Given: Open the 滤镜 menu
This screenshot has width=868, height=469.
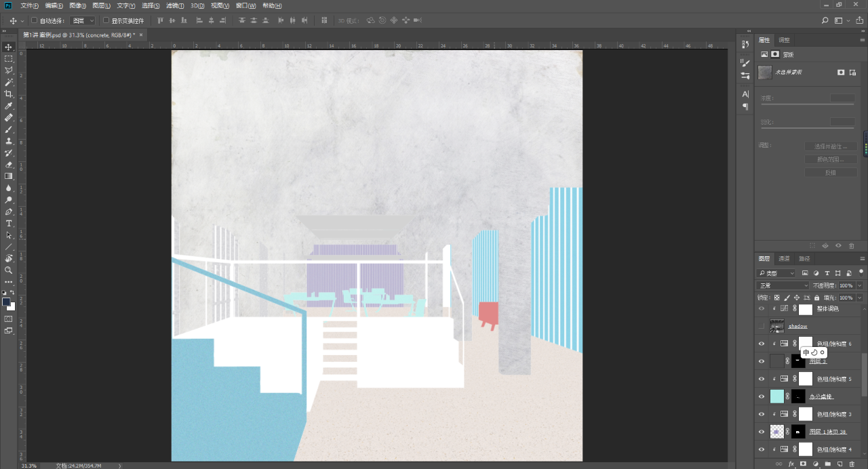Looking at the screenshot, I should [x=175, y=5].
